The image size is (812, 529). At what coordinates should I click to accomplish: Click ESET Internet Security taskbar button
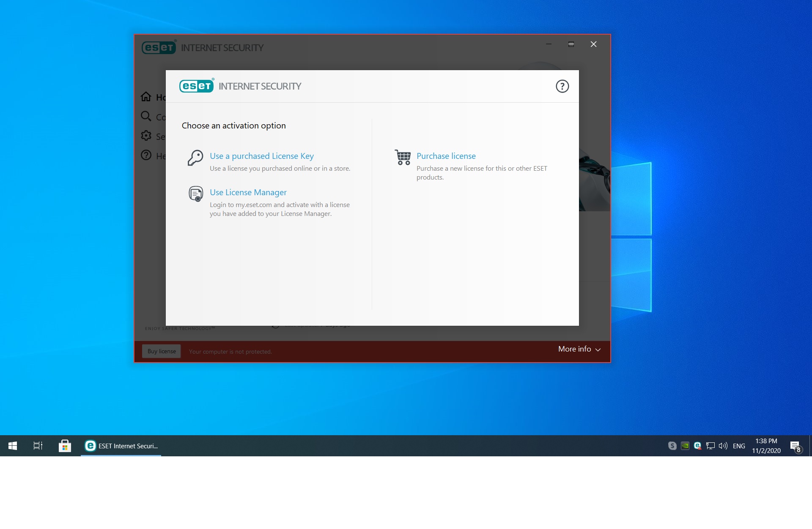(x=121, y=446)
